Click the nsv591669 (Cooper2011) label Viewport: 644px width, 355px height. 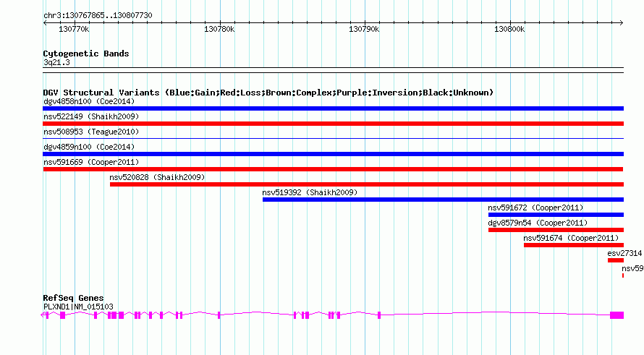(91, 162)
